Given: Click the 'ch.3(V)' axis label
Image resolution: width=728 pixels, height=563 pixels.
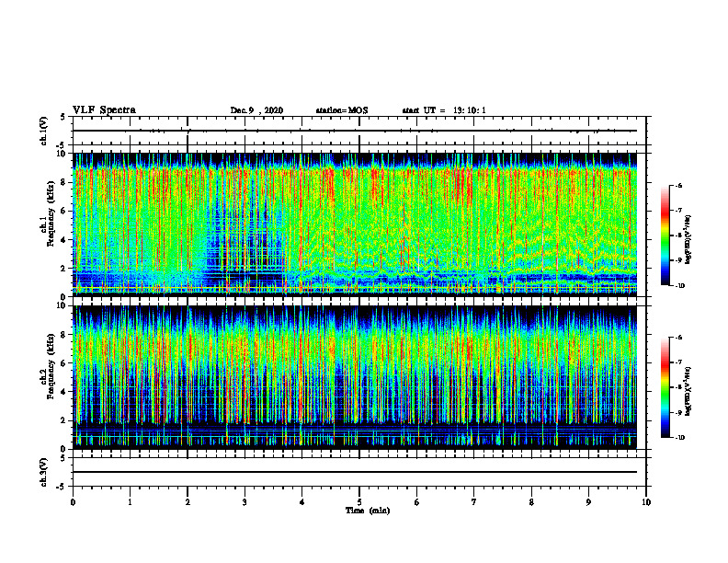Looking at the screenshot, I should [x=43, y=472].
